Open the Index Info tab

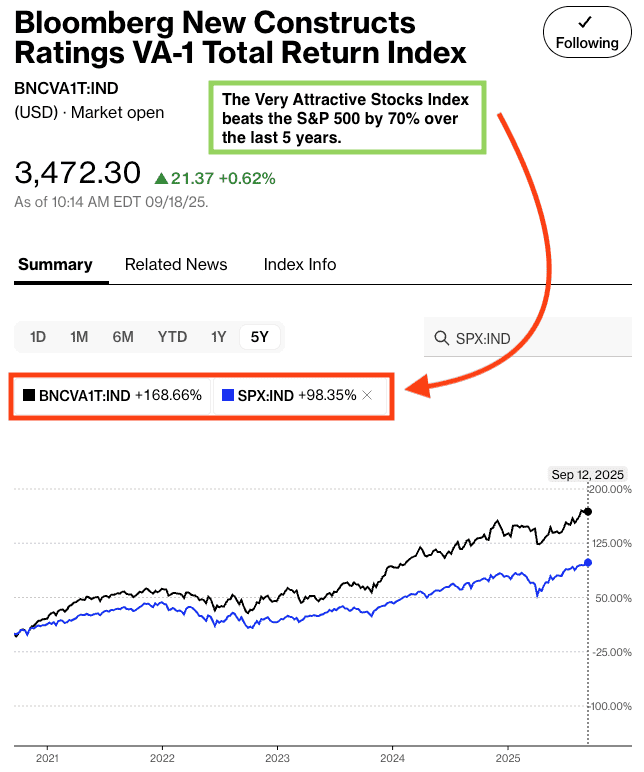tap(300, 265)
